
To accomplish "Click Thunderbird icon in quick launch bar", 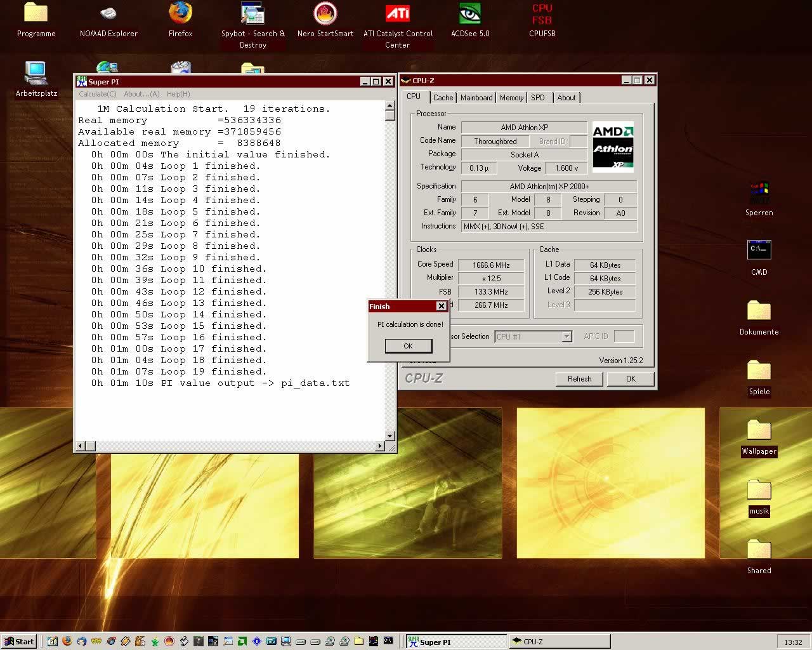I will pyautogui.click(x=81, y=641).
